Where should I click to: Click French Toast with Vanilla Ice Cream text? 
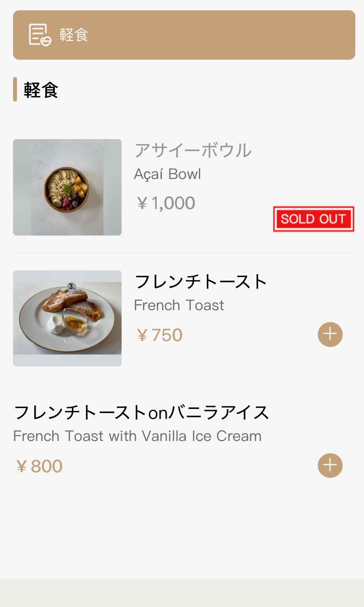(x=137, y=436)
